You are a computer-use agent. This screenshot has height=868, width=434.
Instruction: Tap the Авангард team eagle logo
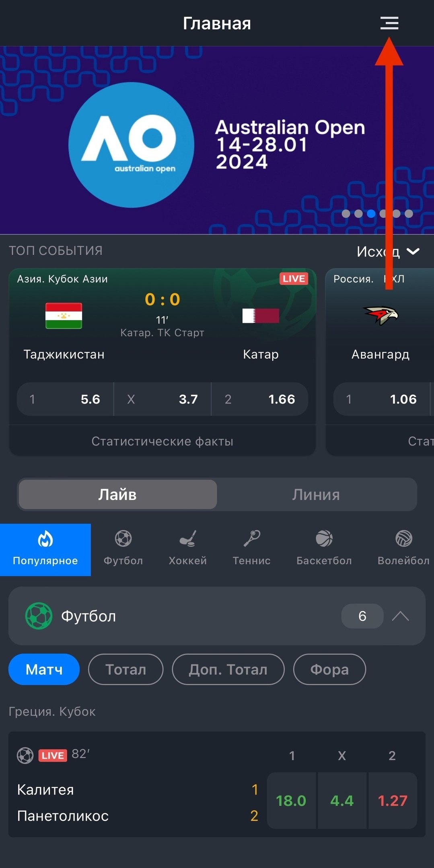(381, 315)
